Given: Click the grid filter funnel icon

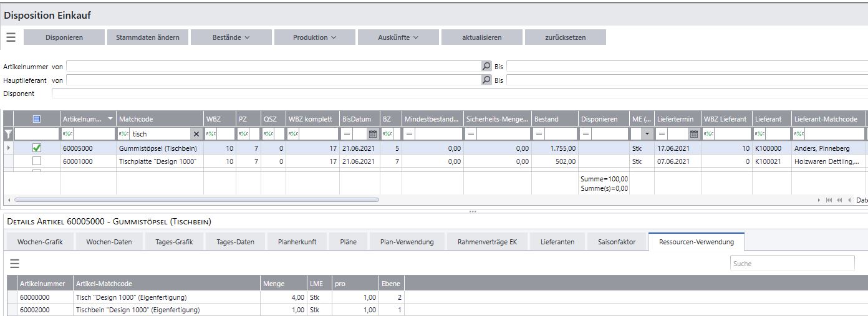Looking at the screenshot, I should (8, 133).
